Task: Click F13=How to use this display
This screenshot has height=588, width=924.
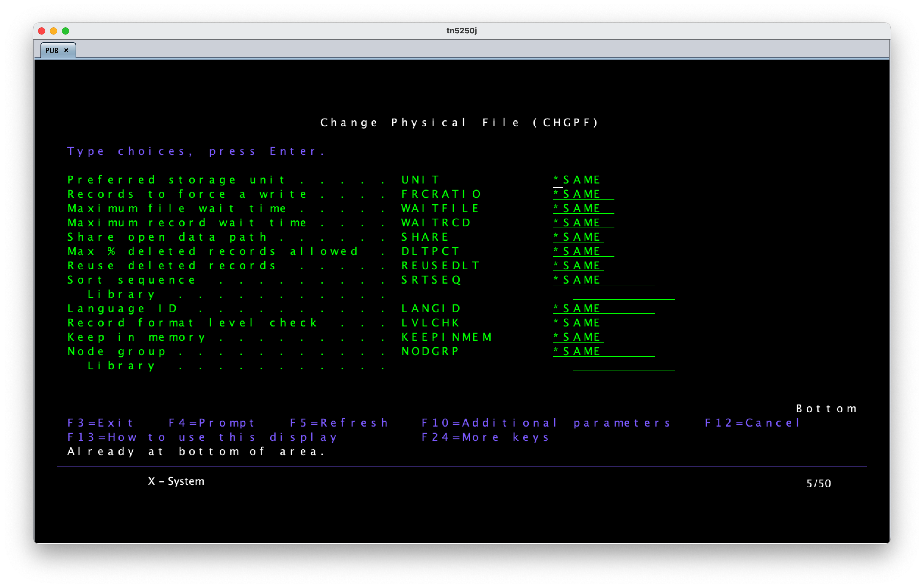Action: (x=202, y=437)
